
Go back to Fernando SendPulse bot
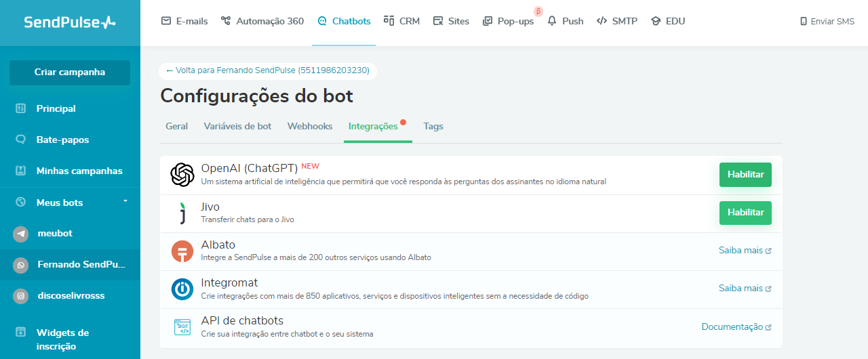point(268,70)
